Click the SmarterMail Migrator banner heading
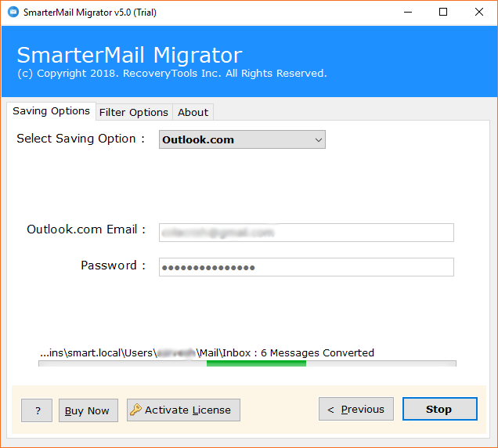Screen dimensions: 498x448 129,56
